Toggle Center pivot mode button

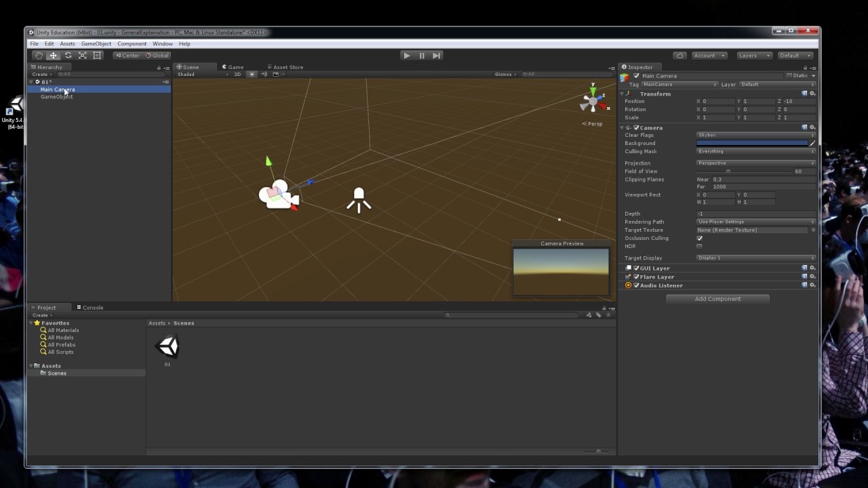click(x=128, y=56)
